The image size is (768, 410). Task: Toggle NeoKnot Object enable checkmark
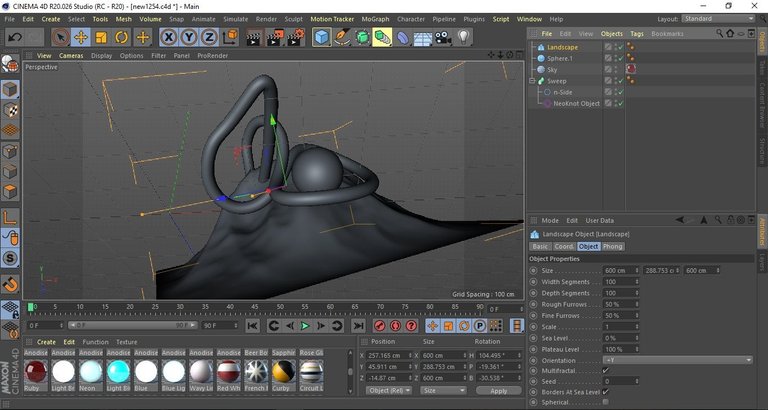(621, 103)
